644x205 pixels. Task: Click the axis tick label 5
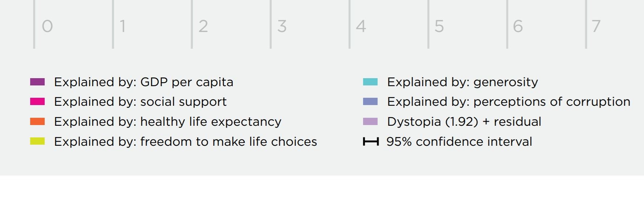[x=439, y=26]
